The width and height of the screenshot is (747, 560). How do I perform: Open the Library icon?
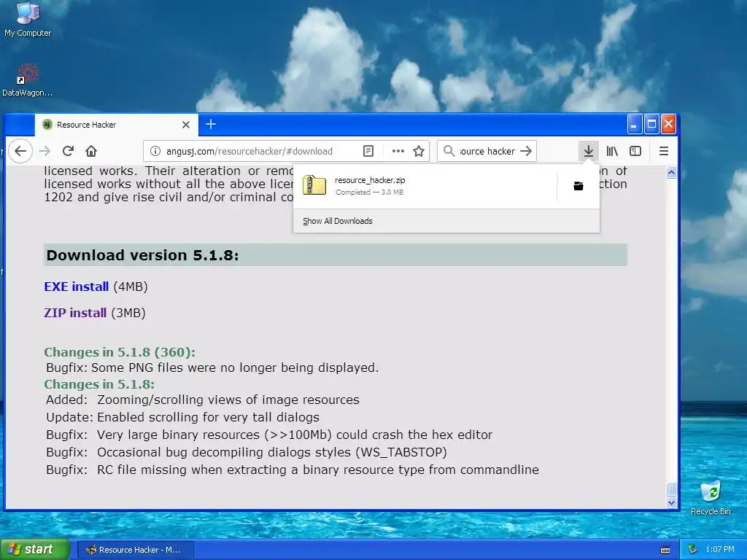pyautogui.click(x=612, y=151)
